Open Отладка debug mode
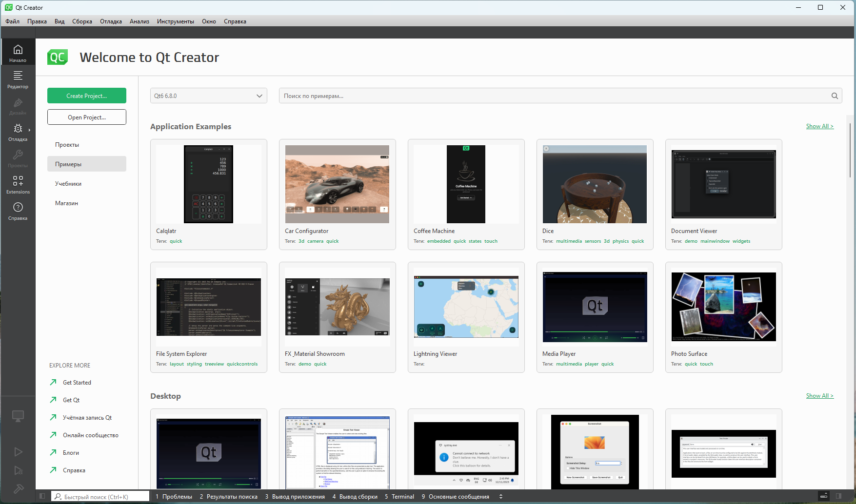 [18, 132]
